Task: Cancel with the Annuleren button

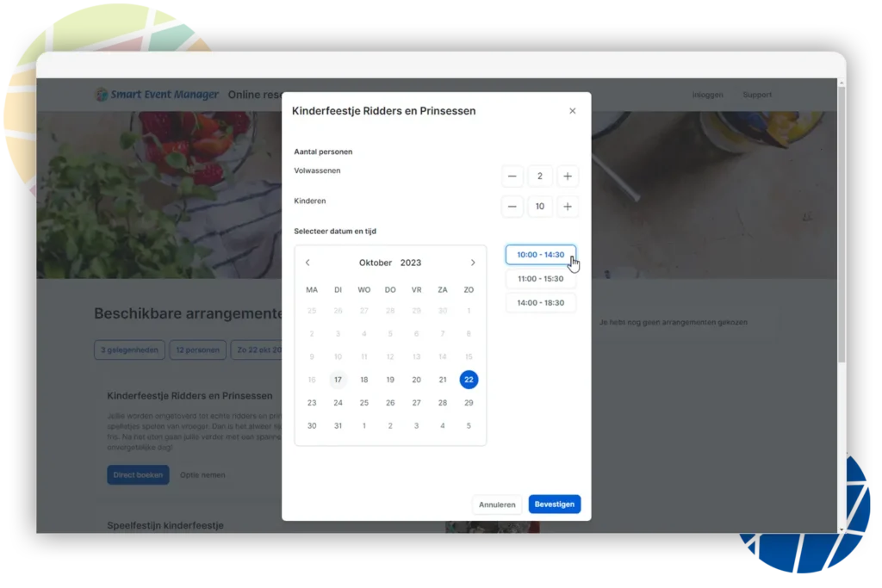Action: pyautogui.click(x=497, y=504)
